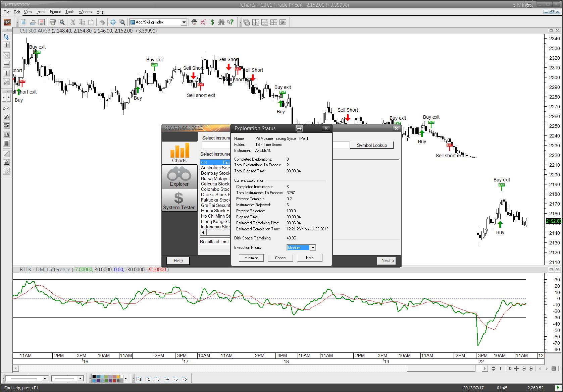Open the Edit menu
This screenshot has height=392, width=563.
pos(17,12)
